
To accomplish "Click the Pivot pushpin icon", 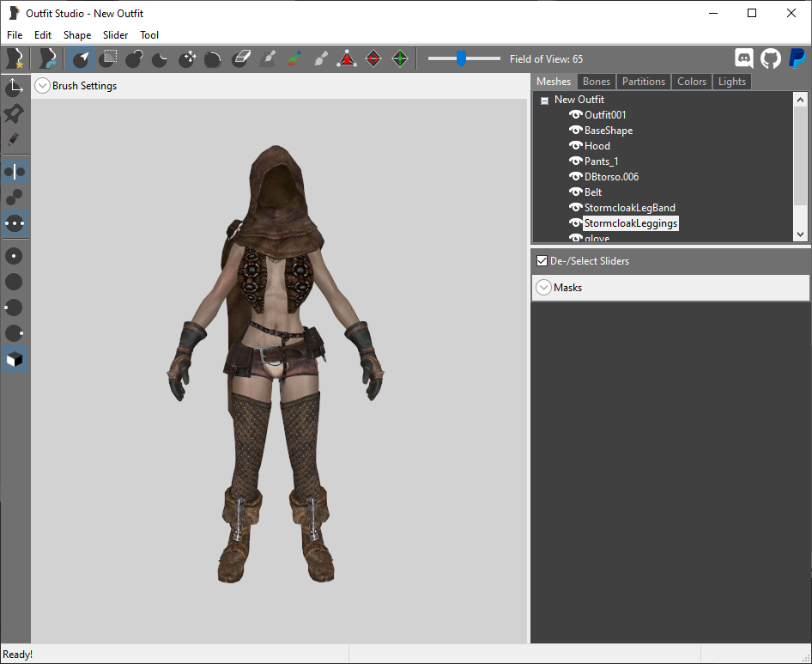I will click(x=14, y=113).
